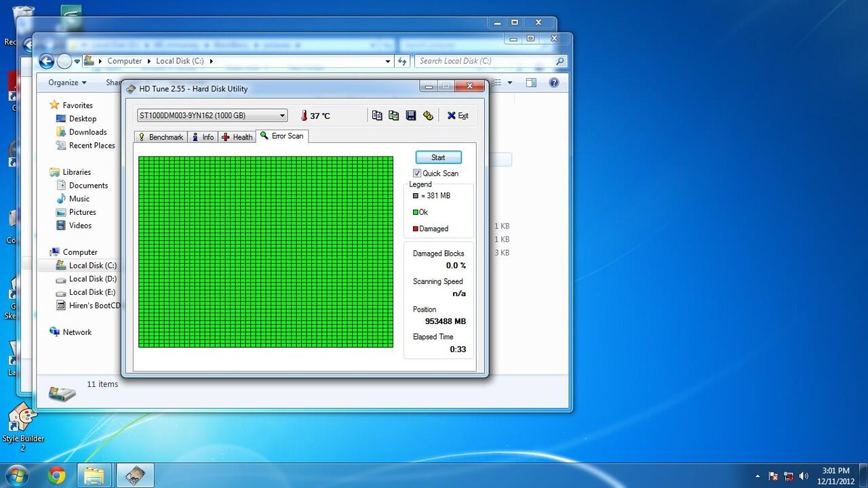
Task: Select Computer in navigation pane
Action: click(79, 252)
